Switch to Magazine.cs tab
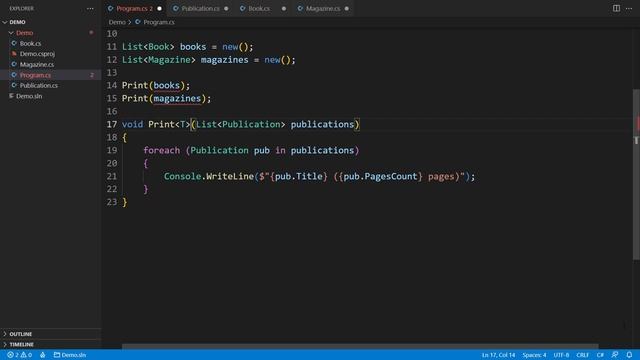 [323, 9]
